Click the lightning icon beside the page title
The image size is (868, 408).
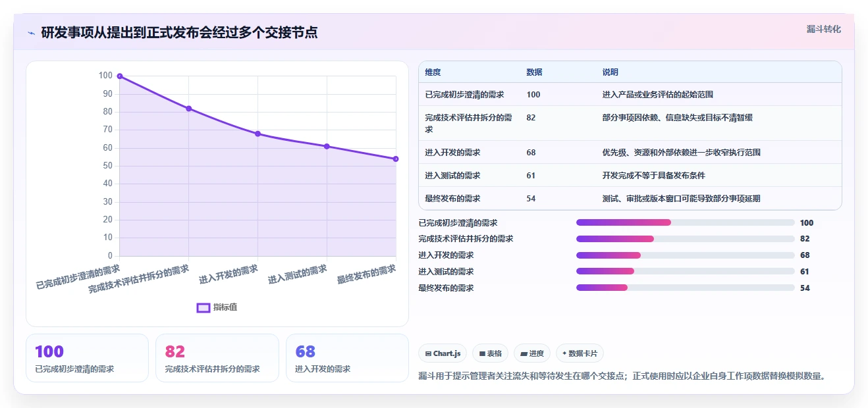tap(32, 32)
